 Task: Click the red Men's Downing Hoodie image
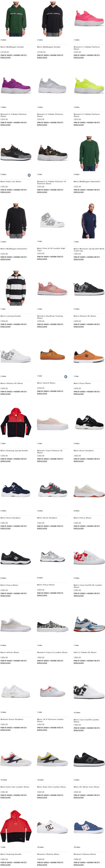pos(16,826)
